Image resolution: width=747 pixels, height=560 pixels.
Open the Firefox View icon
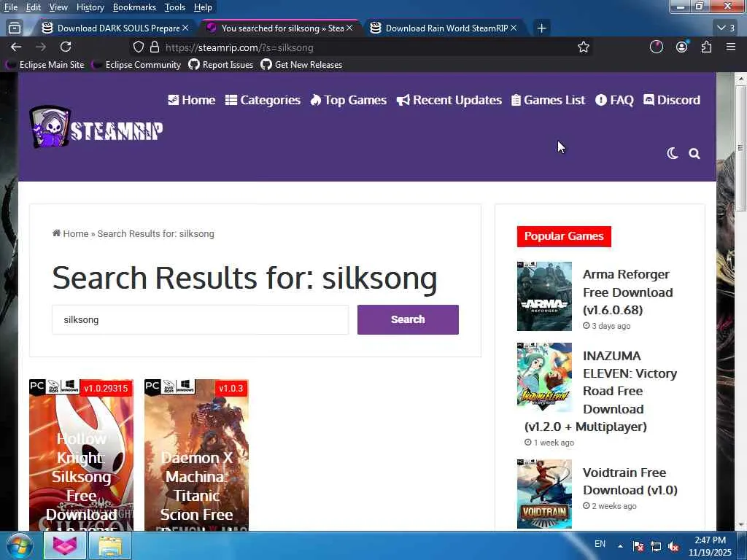[15, 28]
